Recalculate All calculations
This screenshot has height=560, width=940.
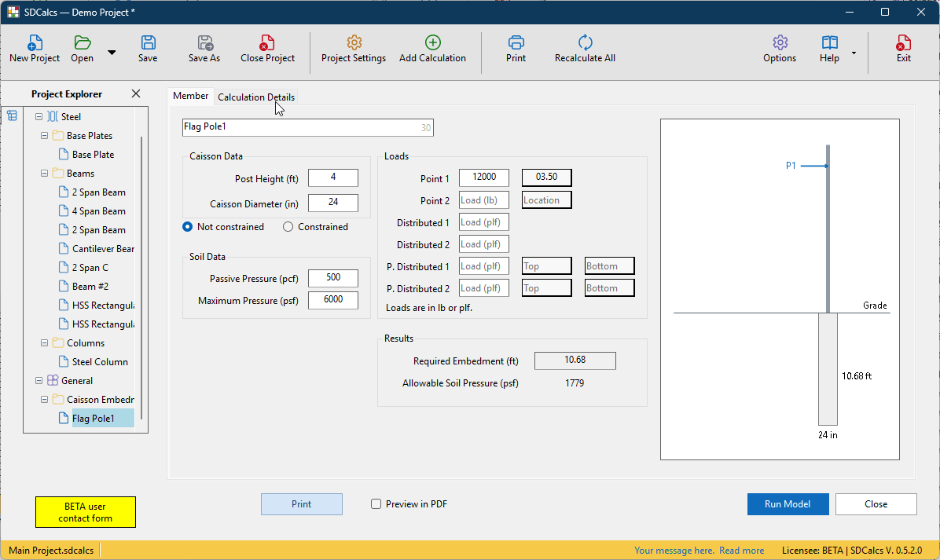pos(585,49)
